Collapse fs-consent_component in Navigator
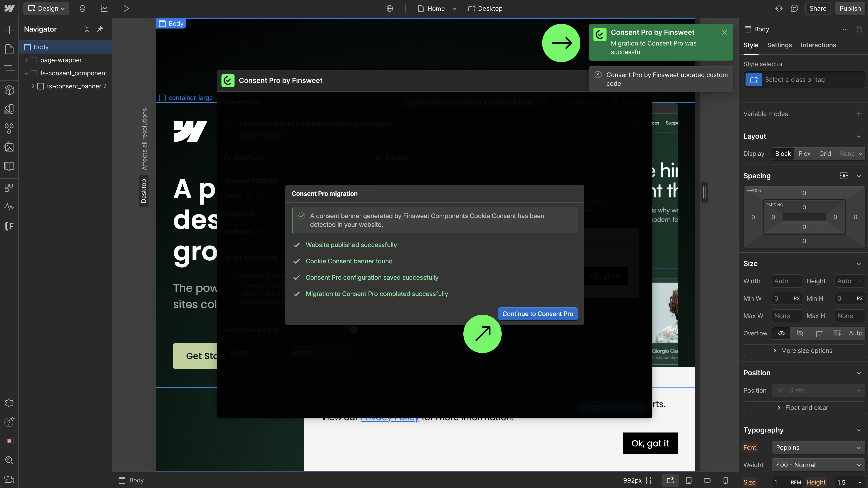This screenshot has height=488, width=868. tap(26, 73)
